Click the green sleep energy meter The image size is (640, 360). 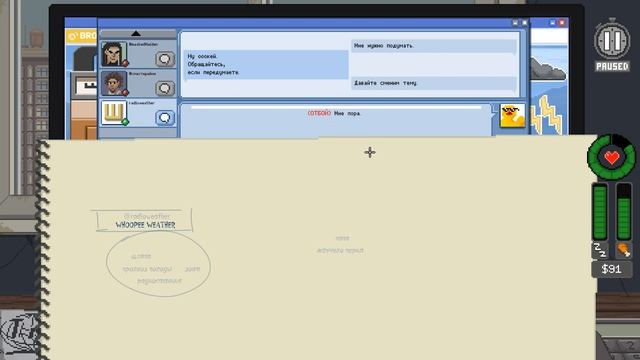(x=600, y=212)
